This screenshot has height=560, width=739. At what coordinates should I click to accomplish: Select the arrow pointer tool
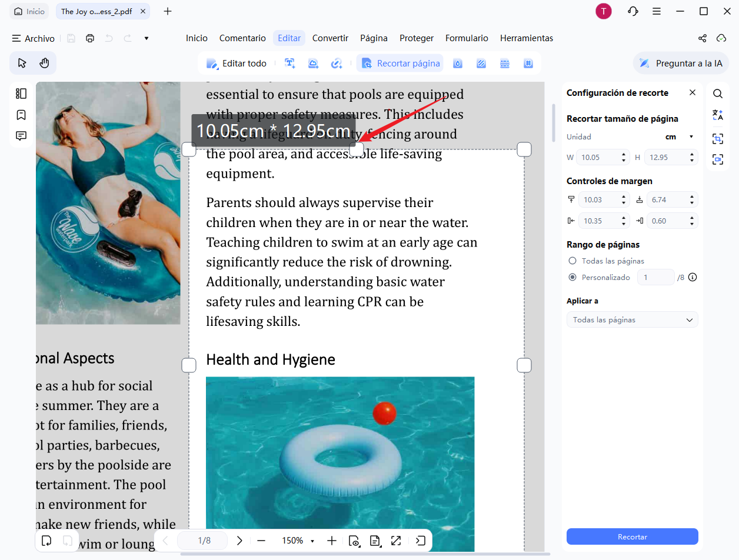tap(22, 63)
